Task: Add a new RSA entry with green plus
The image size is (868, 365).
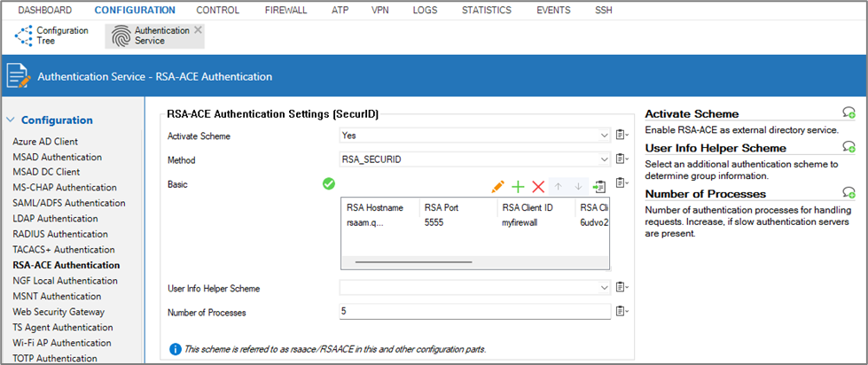Action: point(518,186)
